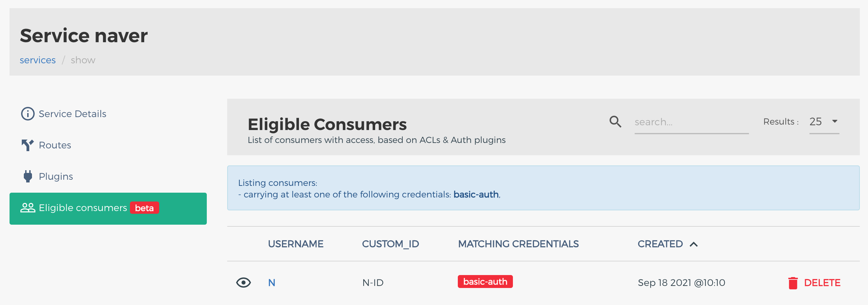Click the red trash icon for consumer N

click(793, 283)
